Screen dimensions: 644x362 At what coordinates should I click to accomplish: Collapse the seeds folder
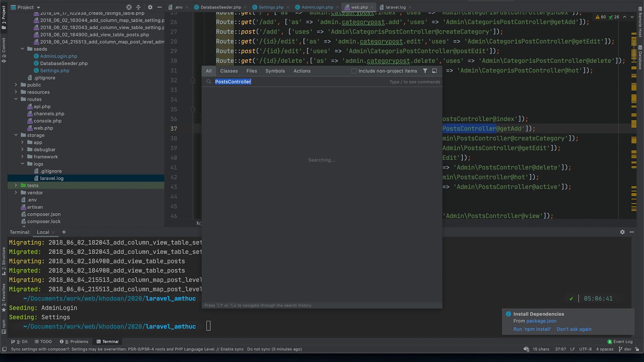pos(23,49)
